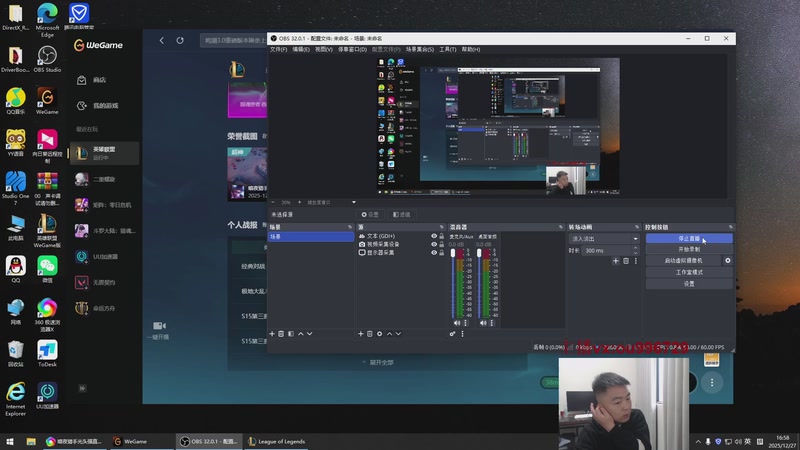Open 淡入淡出 transition dropdown
This screenshot has width=800, height=450.
click(604, 239)
